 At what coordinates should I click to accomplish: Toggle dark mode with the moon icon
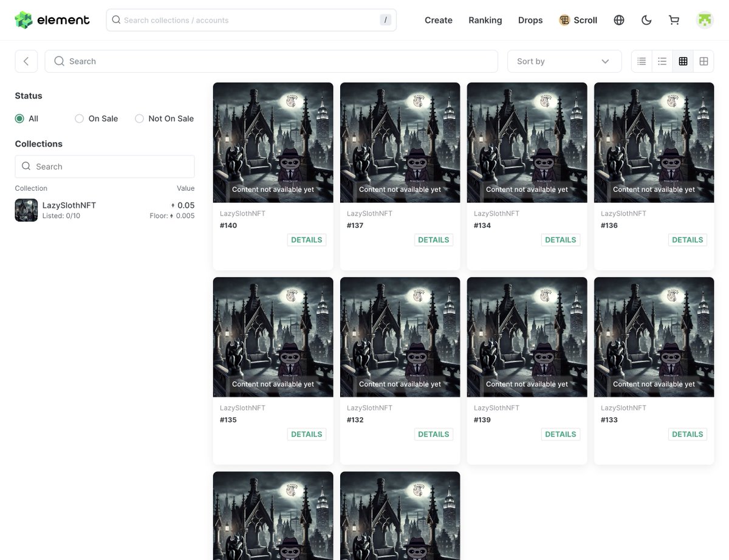[646, 20]
